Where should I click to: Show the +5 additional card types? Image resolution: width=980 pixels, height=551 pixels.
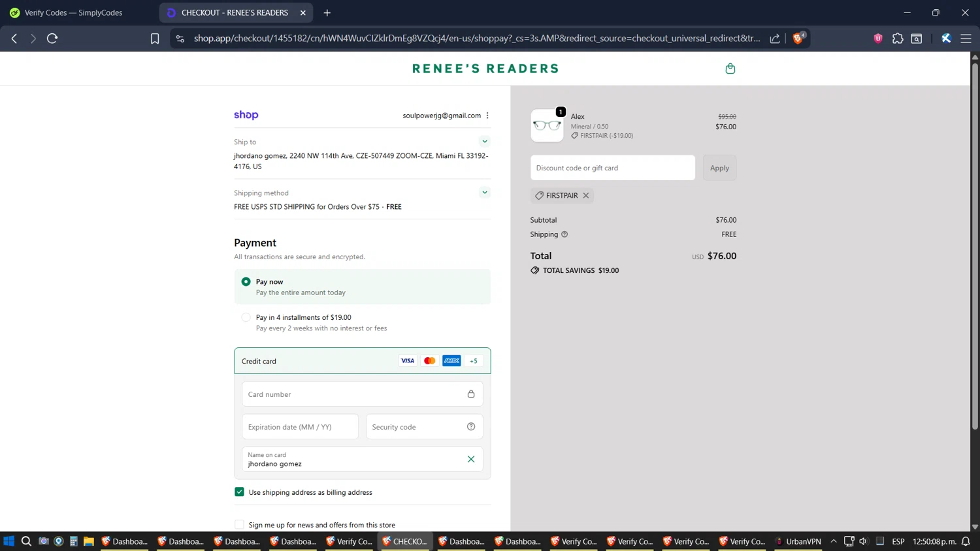pos(474,361)
